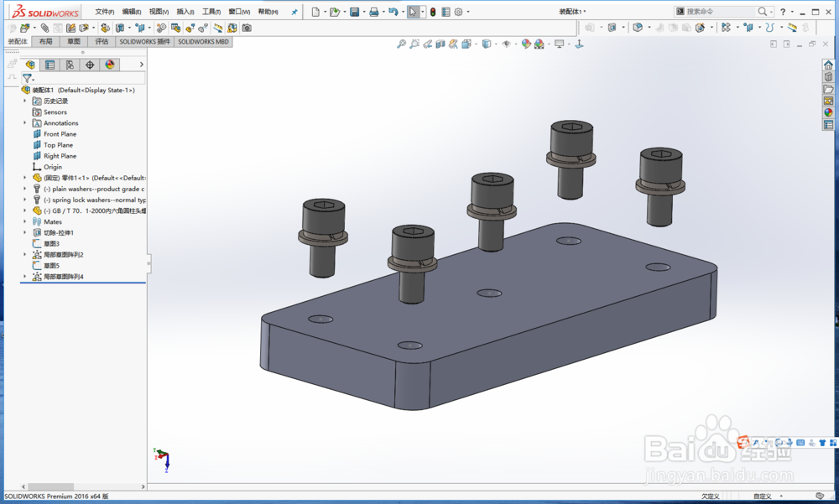This screenshot has height=504, width=839.
Task: Click the tree filter funnel icon
Action: point(28,78)
